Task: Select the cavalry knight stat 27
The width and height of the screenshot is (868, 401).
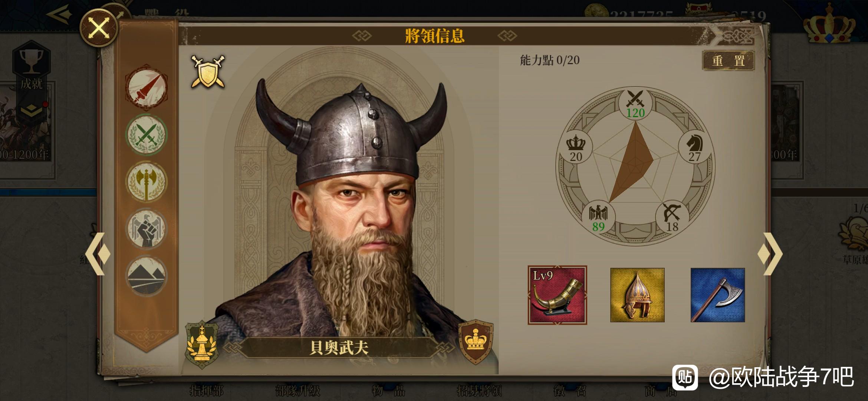Action: click(x=694, y=148)
